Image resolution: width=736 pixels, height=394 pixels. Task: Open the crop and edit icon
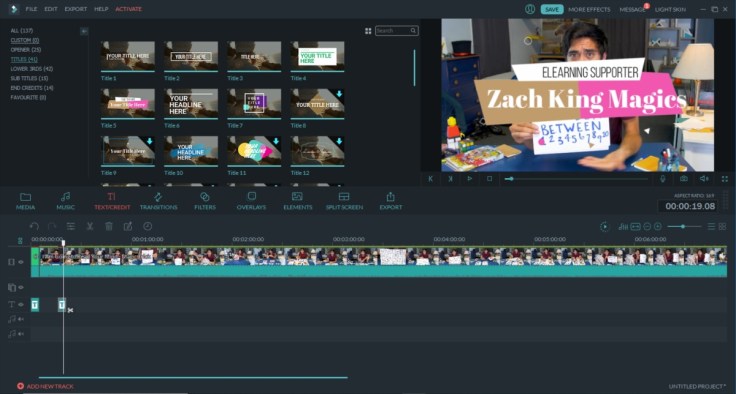click(x=128, y=226)
